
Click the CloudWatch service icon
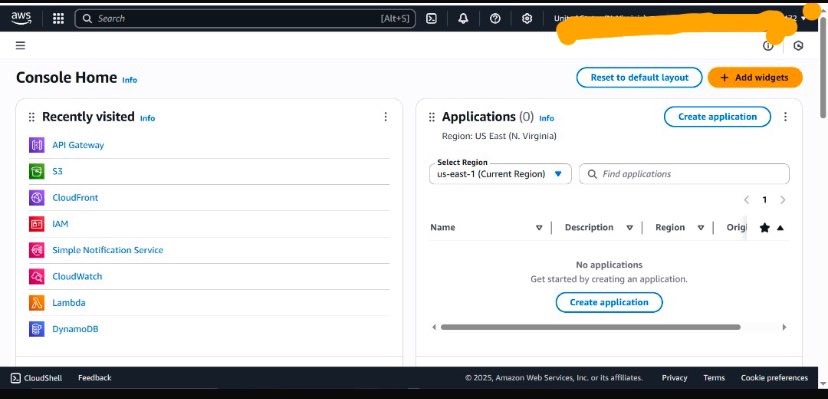[x=36, y=277]
